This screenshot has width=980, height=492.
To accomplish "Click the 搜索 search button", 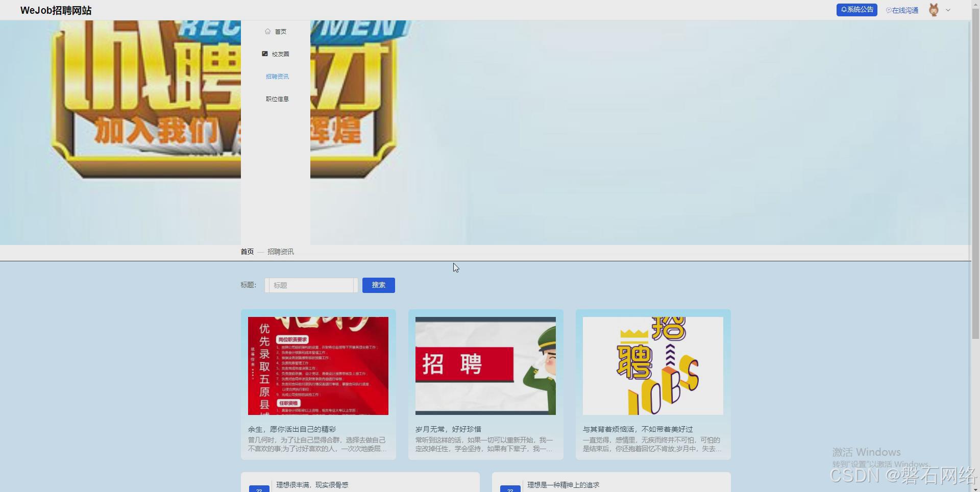I will coord(378,285).
